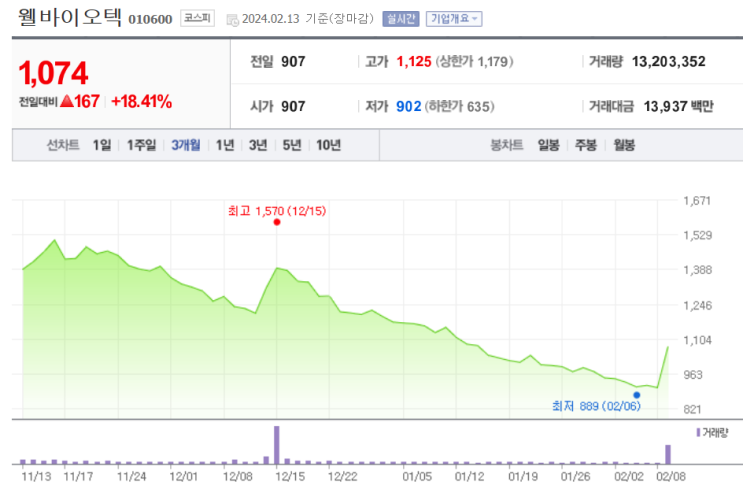Select the 10년 line chart tab

coord(328,145)
